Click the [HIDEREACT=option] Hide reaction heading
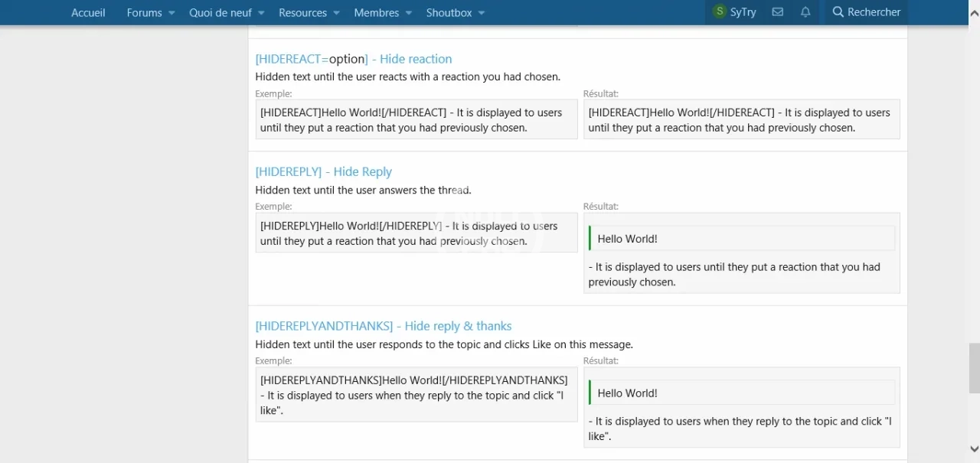 pyautogui.click(x=353, y=59)
